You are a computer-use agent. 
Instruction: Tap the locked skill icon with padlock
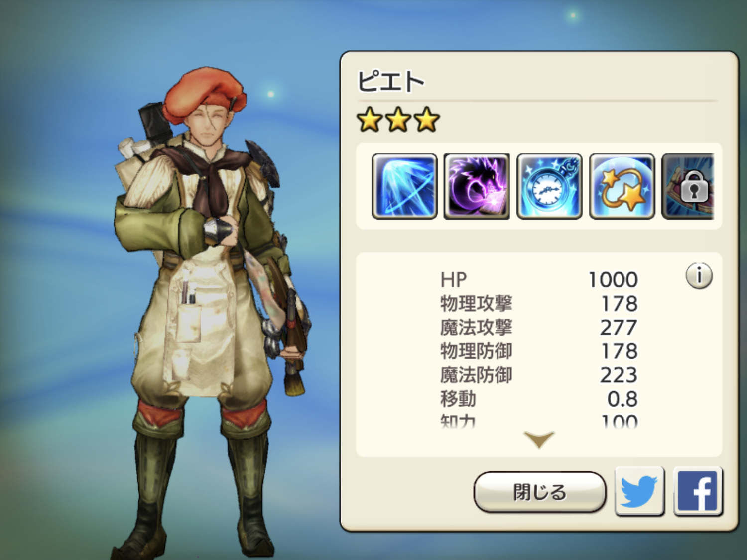[688, 186]
